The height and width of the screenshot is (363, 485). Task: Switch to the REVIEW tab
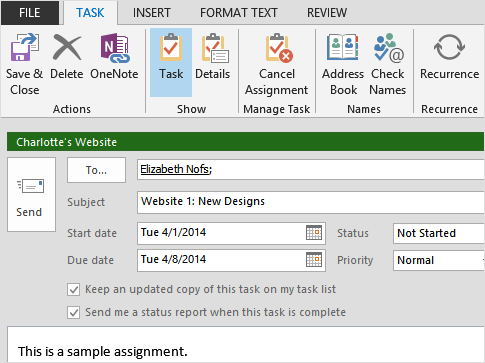pyautogui.click(x=327, y=13)
